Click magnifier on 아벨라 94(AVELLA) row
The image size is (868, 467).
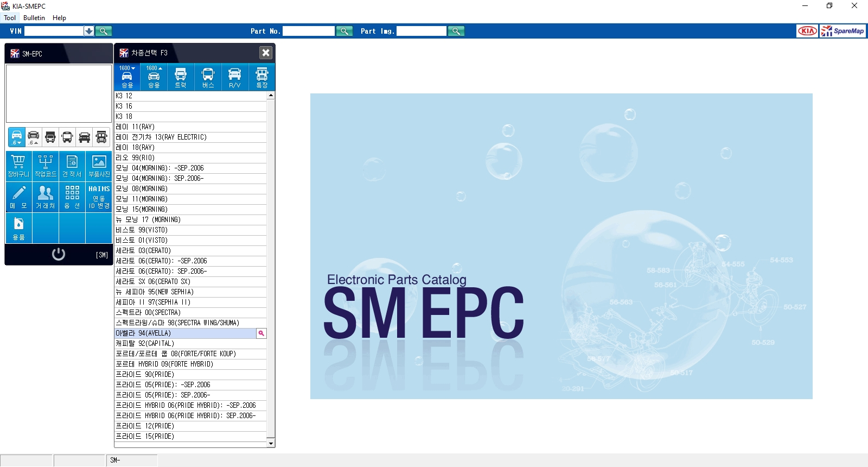(x=261, y=333)
